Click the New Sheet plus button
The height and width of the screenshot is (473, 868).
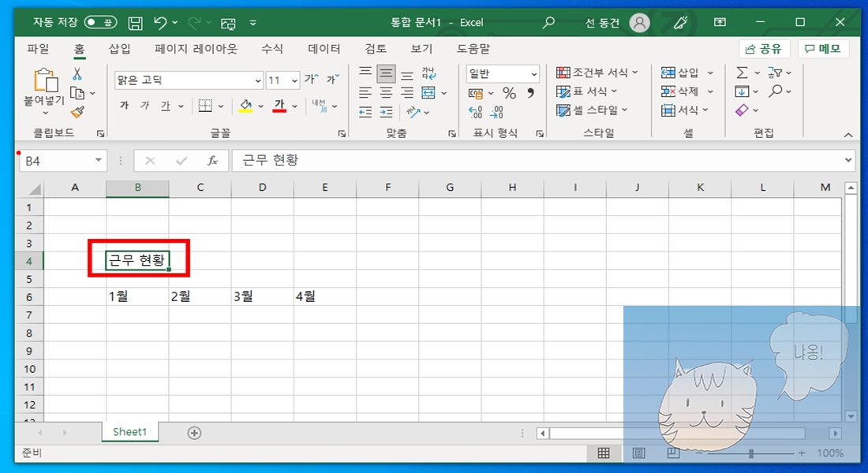(x=194, y=433)
